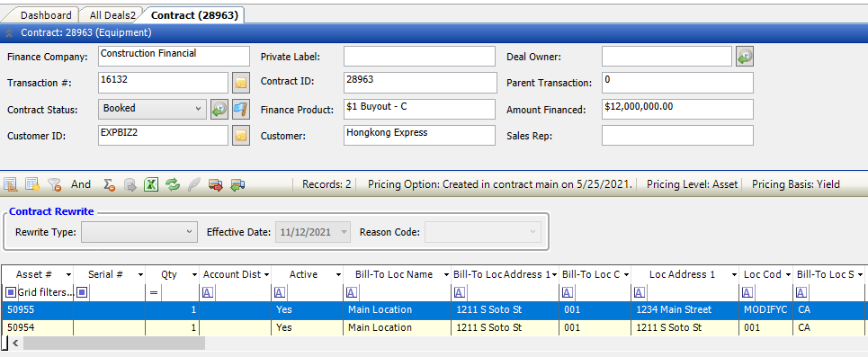Click the truck with red arrow icon
This screenshot has height=357, width=868.
tap(216, 184)
